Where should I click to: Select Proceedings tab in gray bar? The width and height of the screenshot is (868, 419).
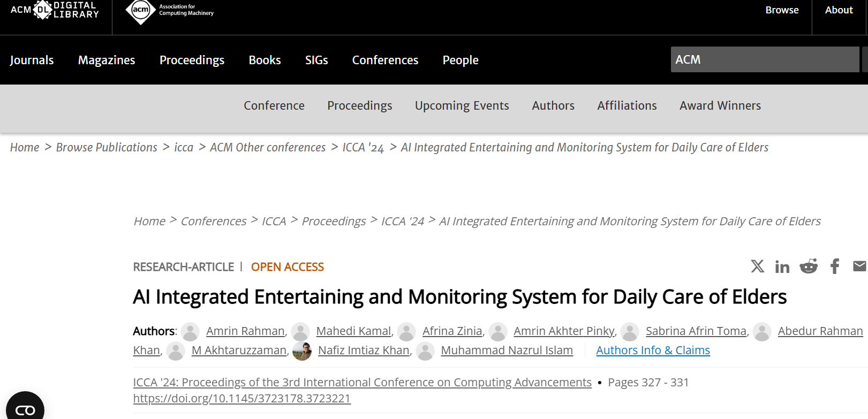[x=360, y=105]
